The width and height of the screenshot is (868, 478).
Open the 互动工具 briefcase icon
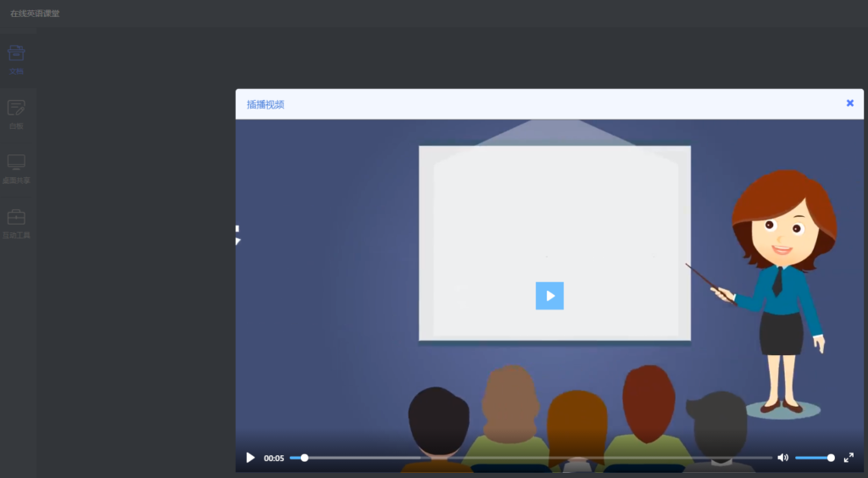[x=16, y=217]
